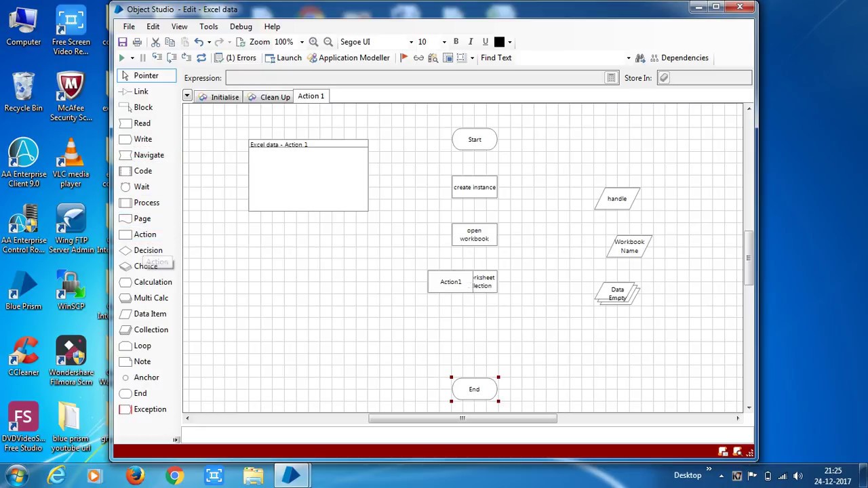Click the black font color swatch
Screen dimensions: 868x488
click(x=500, y=42)
